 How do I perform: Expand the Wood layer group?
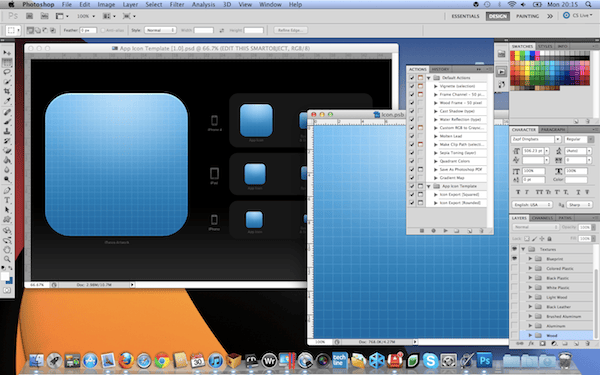tap(530, 335)
